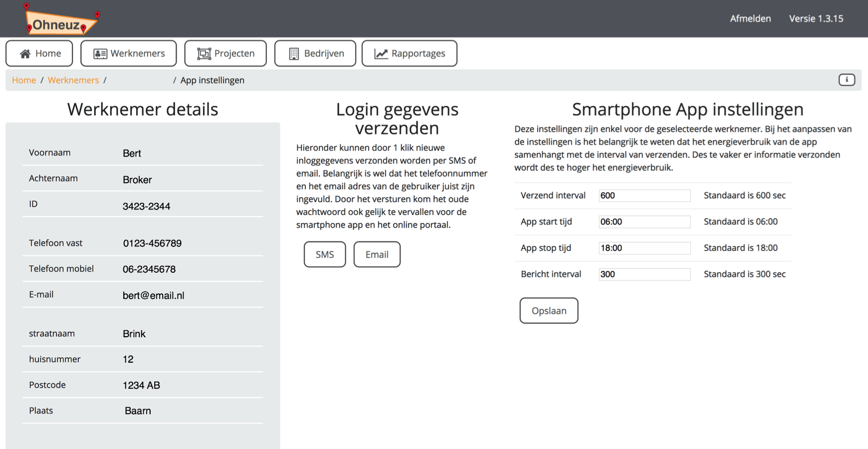Click the Bedrijven building icon
Viewport: 868px width, 449px height.
(x=293, y=53)
